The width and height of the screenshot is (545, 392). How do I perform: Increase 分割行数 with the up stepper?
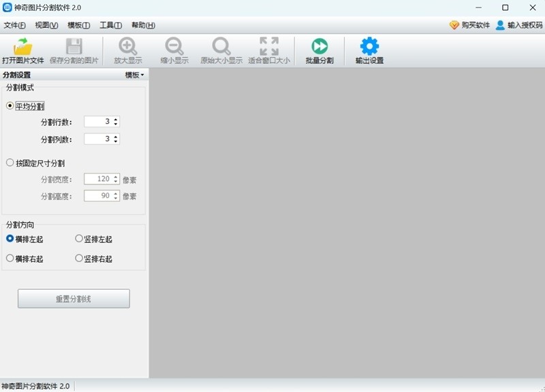(x=116, y=118)
